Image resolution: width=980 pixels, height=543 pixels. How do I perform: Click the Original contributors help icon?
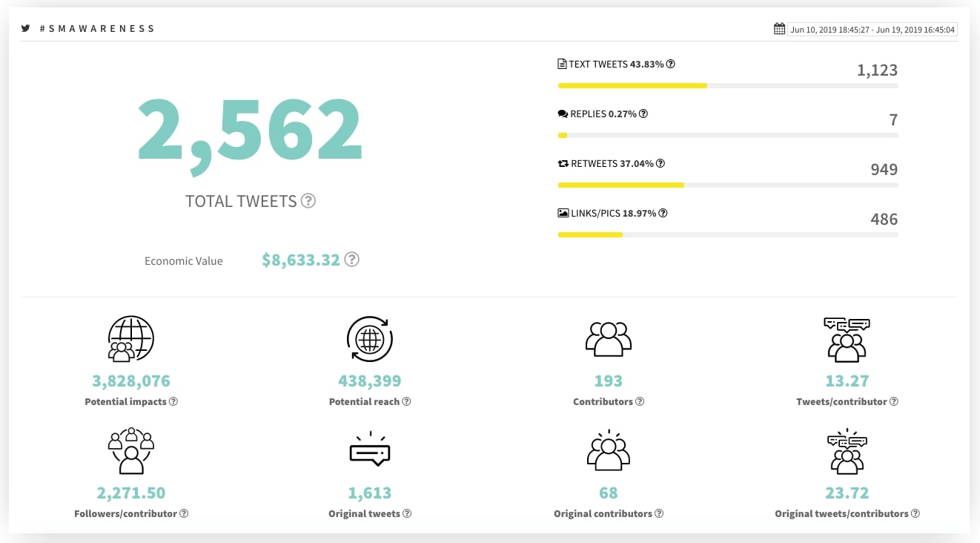(658, 513)
